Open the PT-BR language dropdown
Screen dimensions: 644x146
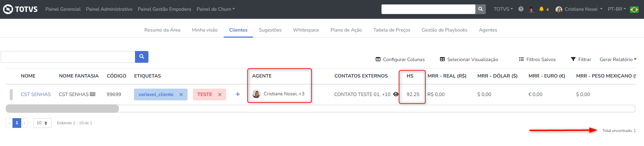[x=617, y=9]
